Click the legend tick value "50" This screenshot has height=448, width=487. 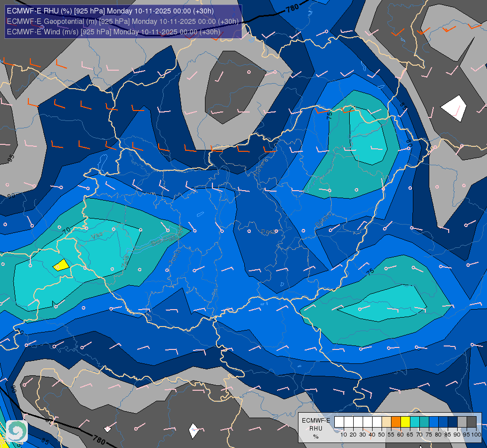382,435
